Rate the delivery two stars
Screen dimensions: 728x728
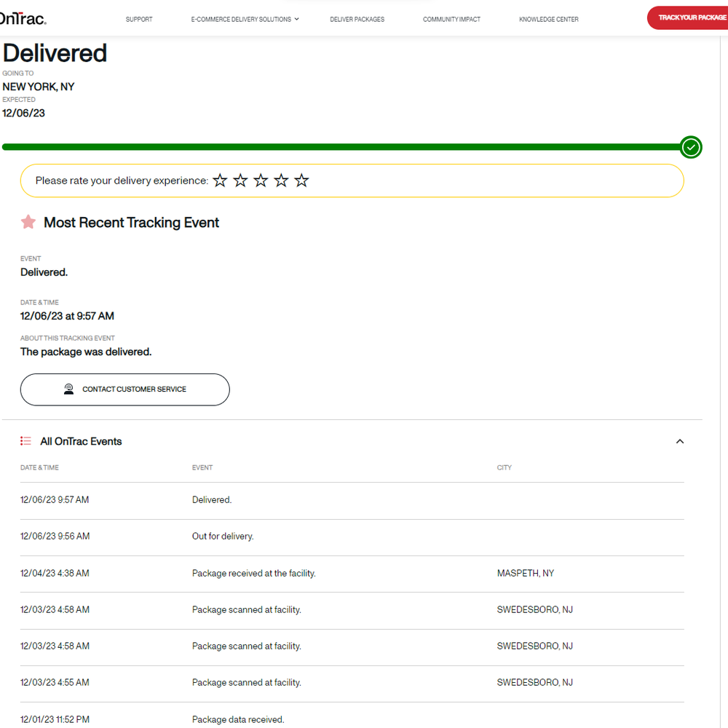point(240,180)
